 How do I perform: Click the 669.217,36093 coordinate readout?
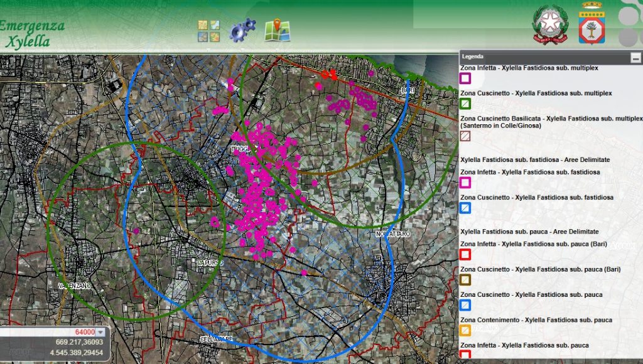click(x=80, y=342)
